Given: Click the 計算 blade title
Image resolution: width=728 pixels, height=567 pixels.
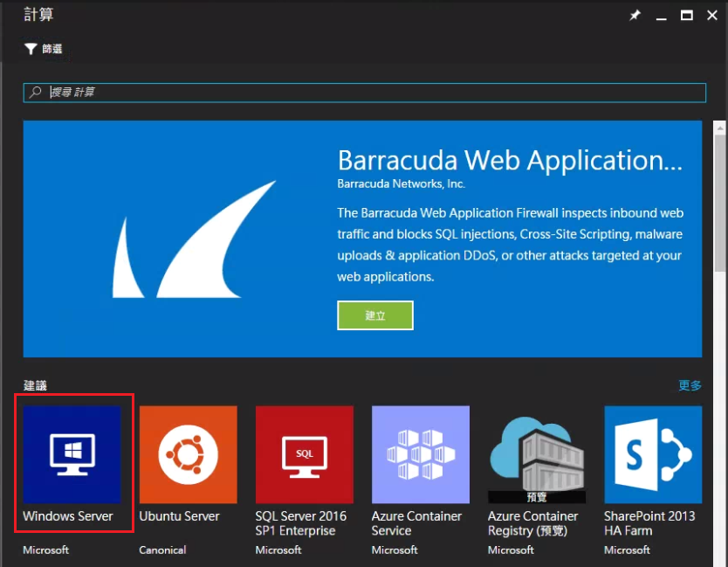Looking at the screenshot, I should [x=38, y=14].
